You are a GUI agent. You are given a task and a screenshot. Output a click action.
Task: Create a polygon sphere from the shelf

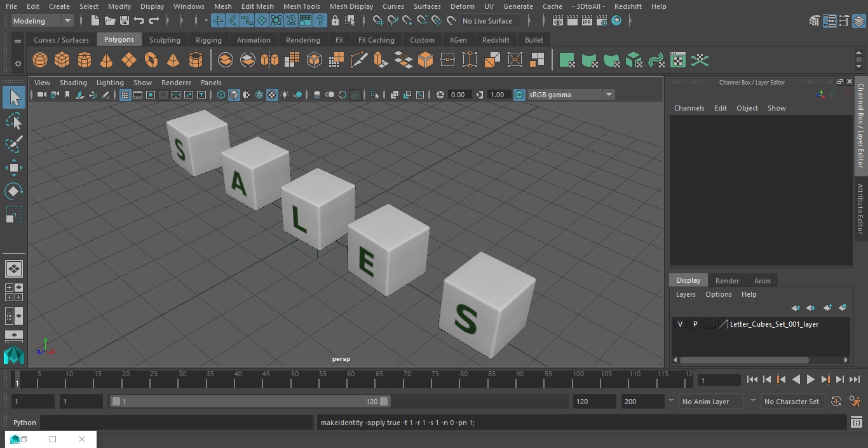(x=40, y=60)
